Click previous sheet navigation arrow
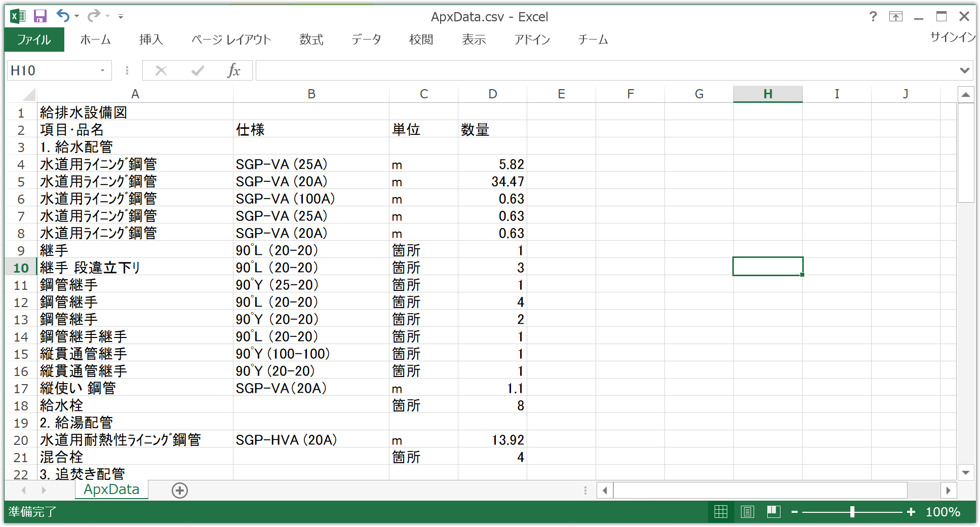 pos(23,490)
